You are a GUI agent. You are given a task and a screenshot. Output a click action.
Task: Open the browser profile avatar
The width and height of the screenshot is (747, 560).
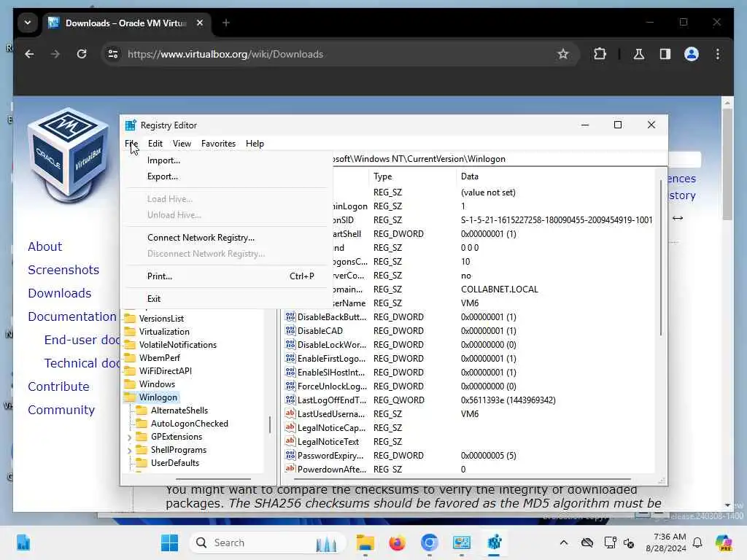point(692,54)
